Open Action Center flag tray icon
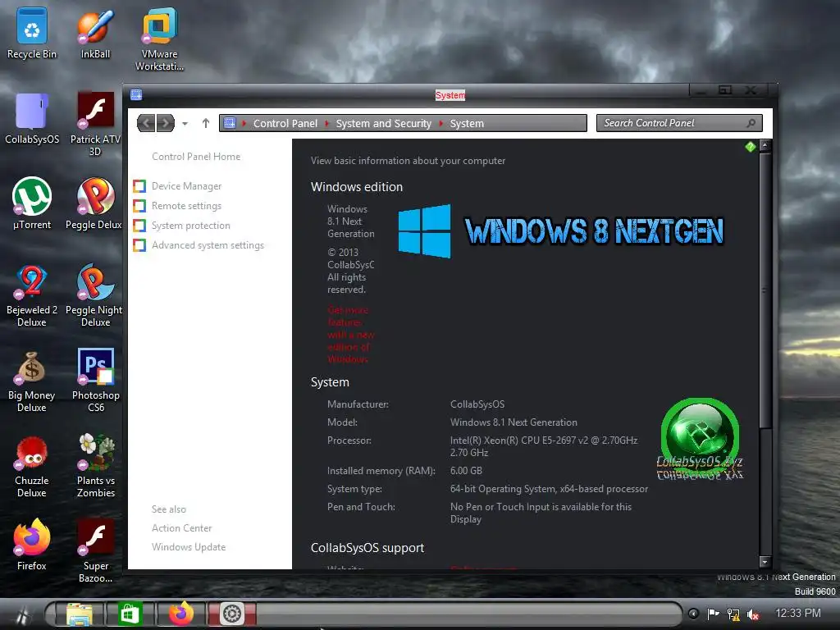Screen dimensions: 840x630 713,614
